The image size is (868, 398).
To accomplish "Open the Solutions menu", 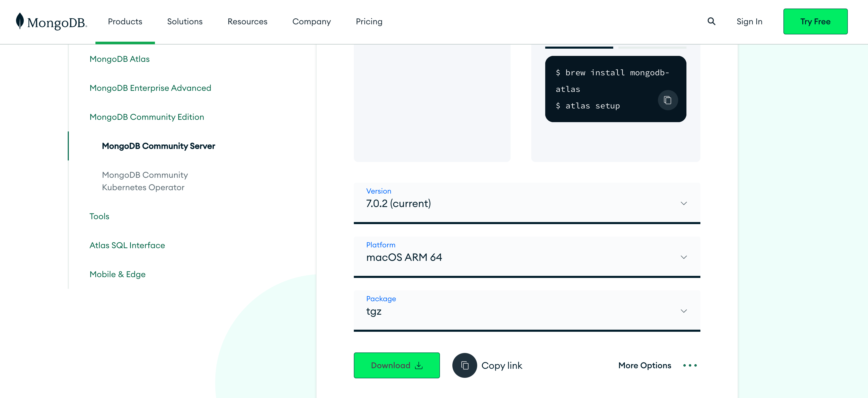I will pyautogui.click(x=185, y=21).
